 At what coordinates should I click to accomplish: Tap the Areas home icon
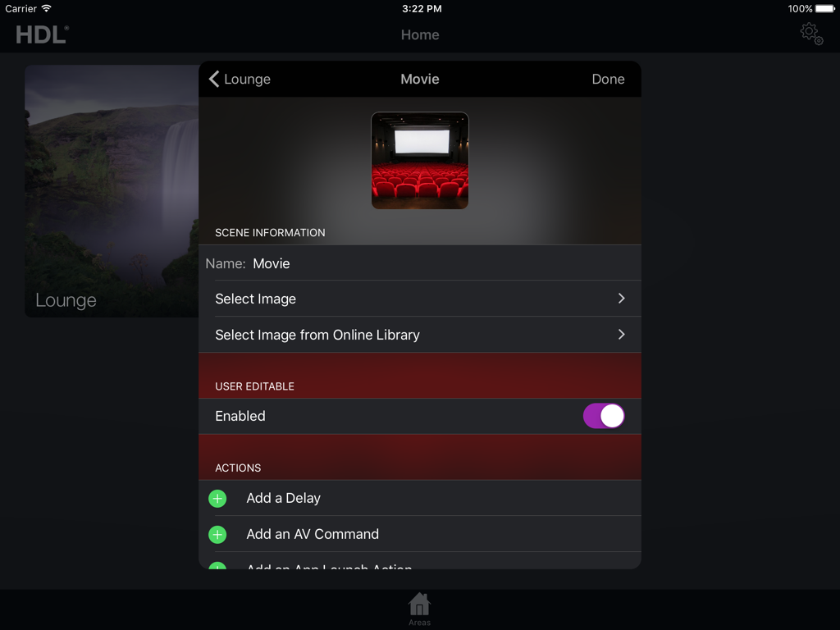(x=419, y=609)
